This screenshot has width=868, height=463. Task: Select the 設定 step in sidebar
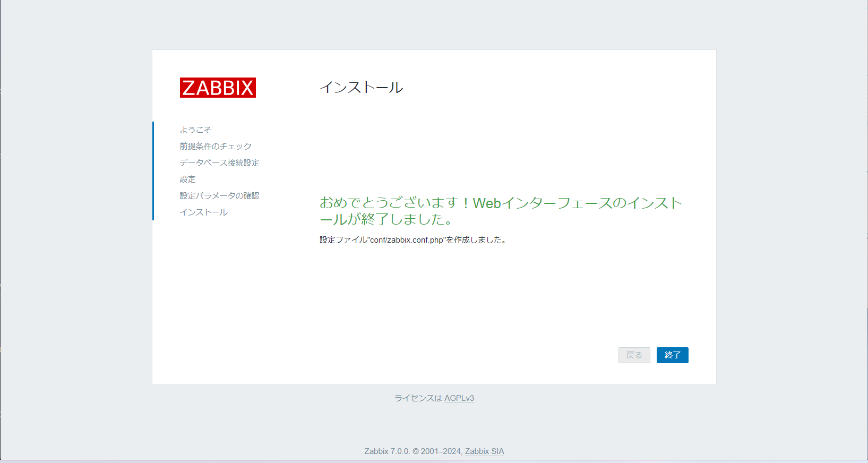click(187, 179)
